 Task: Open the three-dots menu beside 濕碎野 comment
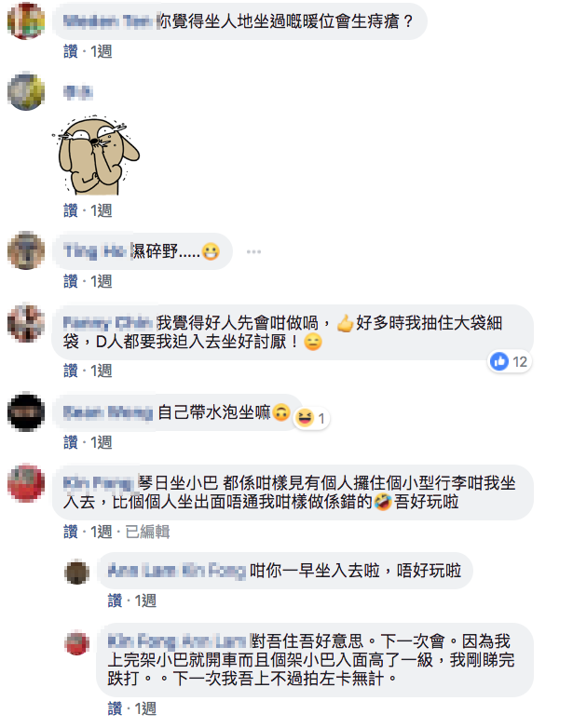(253, 251)
